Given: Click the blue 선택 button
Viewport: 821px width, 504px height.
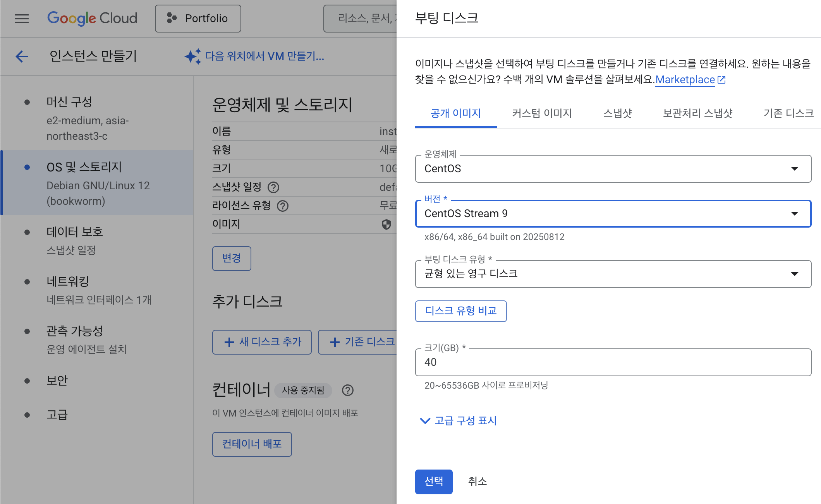Looking at the screenshot, I should pos(434,482).
